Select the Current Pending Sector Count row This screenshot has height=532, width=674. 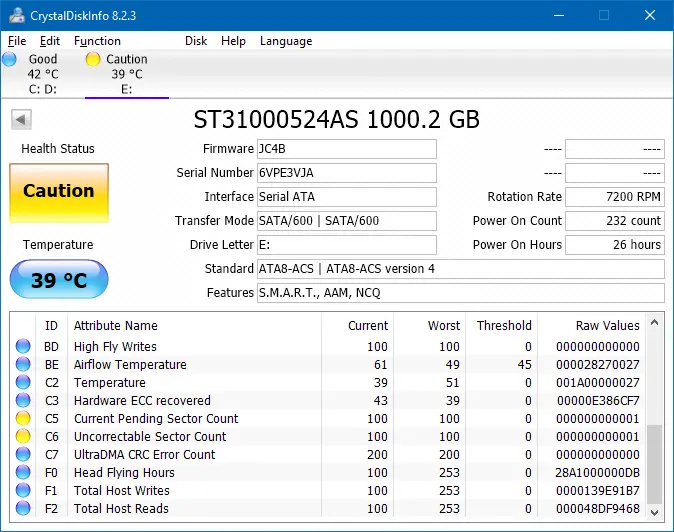point(328,419)
